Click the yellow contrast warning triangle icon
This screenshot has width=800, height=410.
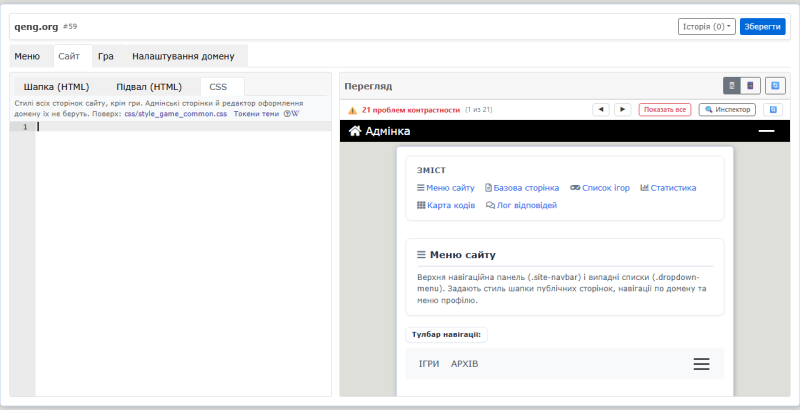point(353,110)
